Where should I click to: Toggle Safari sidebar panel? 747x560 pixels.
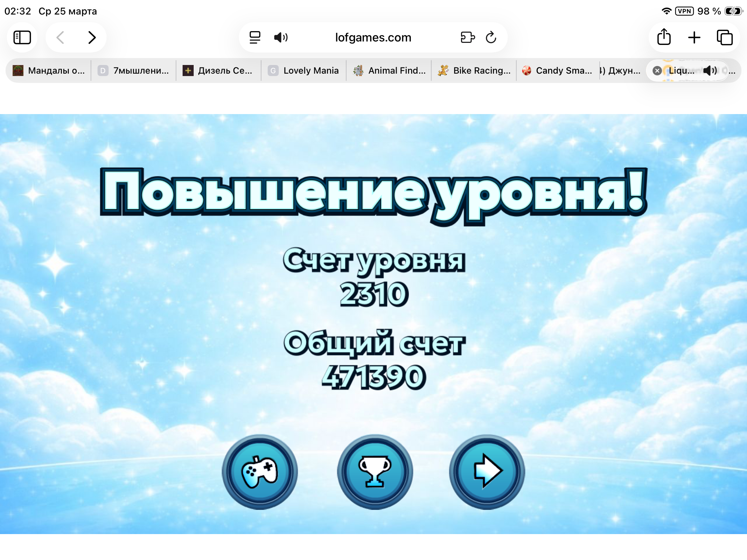[x=22, y=37]
